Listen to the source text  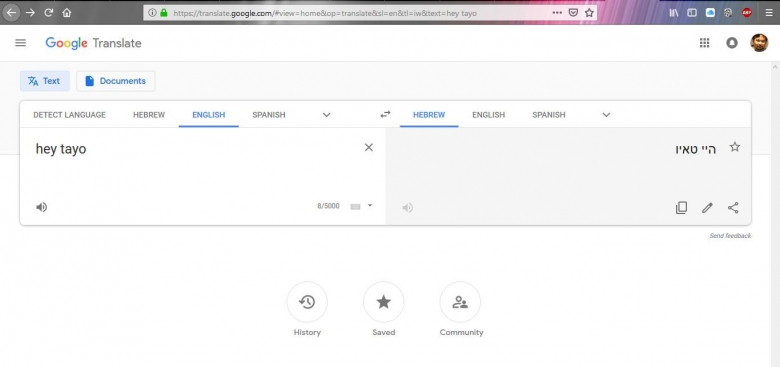point(42,207)
